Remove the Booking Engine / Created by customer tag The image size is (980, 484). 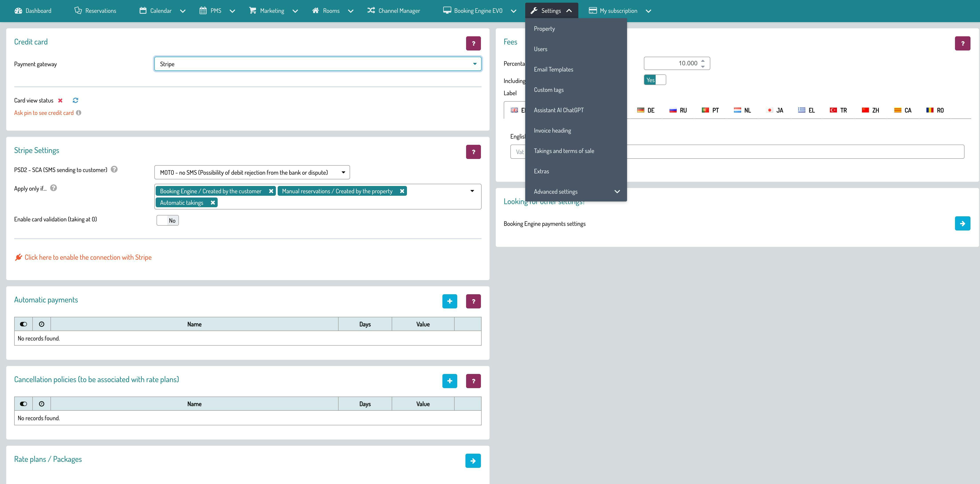point(271,191)
